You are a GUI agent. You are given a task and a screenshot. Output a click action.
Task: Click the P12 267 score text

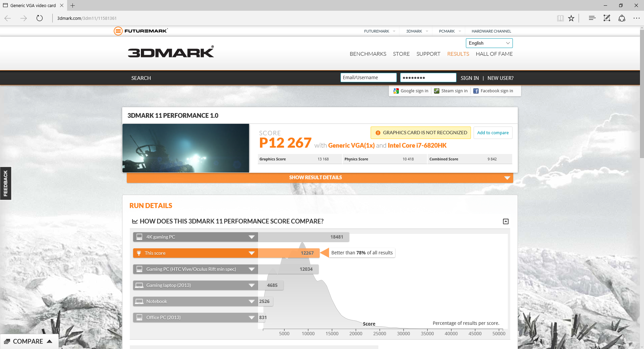pos(285,143)
